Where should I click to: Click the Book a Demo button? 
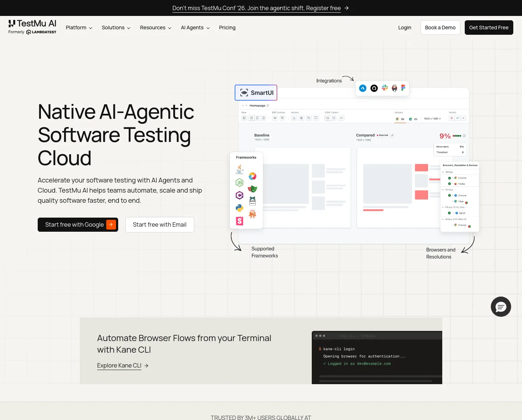(x=440, y=28)
